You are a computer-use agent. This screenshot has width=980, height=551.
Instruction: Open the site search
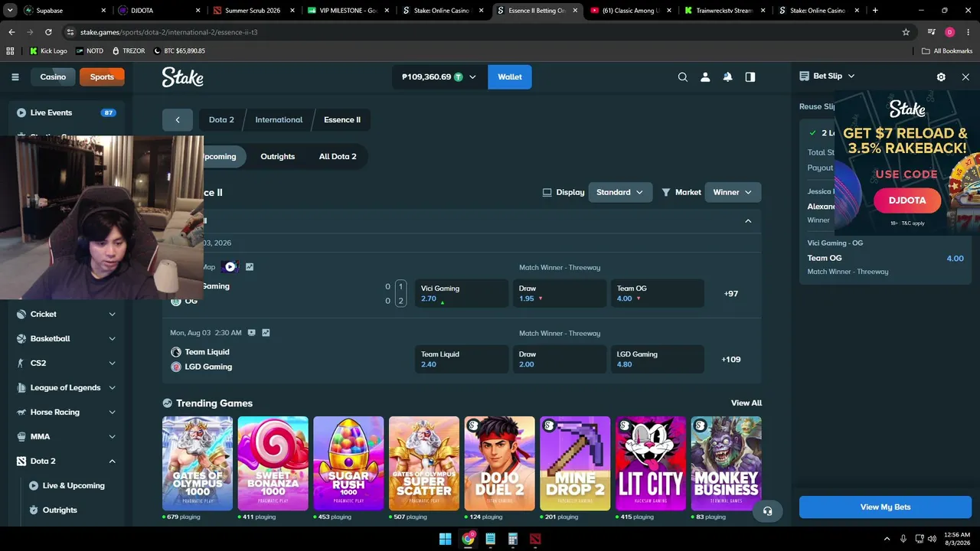(x=683, y=77)
